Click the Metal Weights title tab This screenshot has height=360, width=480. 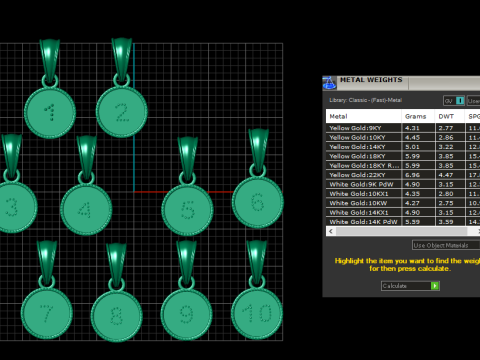coord(371,80)
